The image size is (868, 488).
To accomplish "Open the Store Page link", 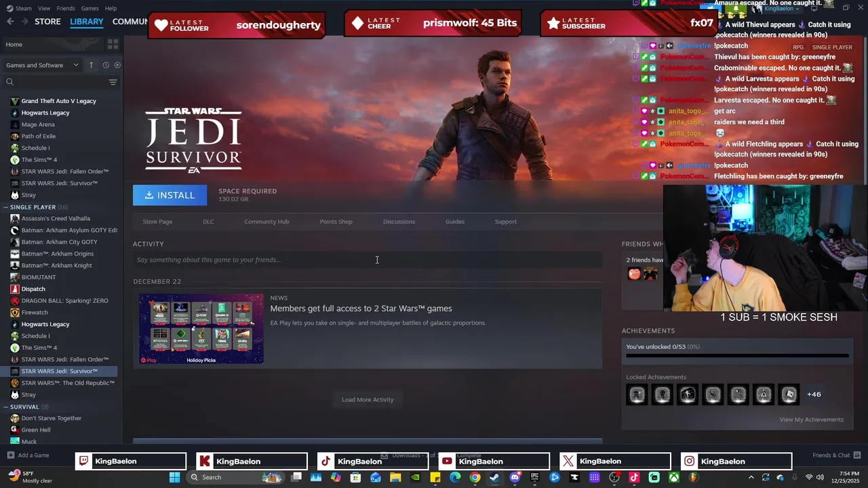I will [x=157, y=222].
